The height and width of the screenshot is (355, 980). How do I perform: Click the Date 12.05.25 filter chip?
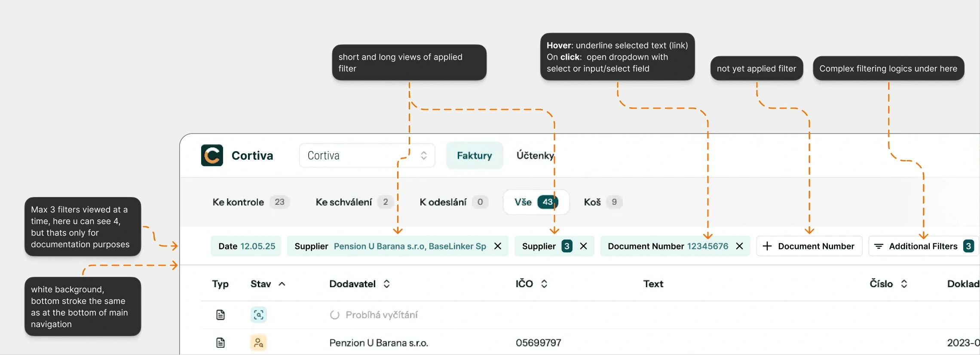click(246, 246)
